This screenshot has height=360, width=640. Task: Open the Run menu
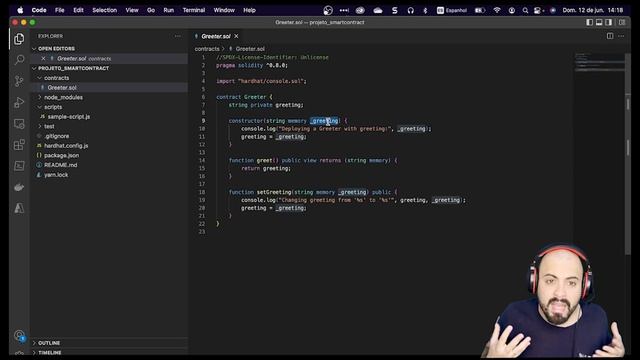[169, 10]
